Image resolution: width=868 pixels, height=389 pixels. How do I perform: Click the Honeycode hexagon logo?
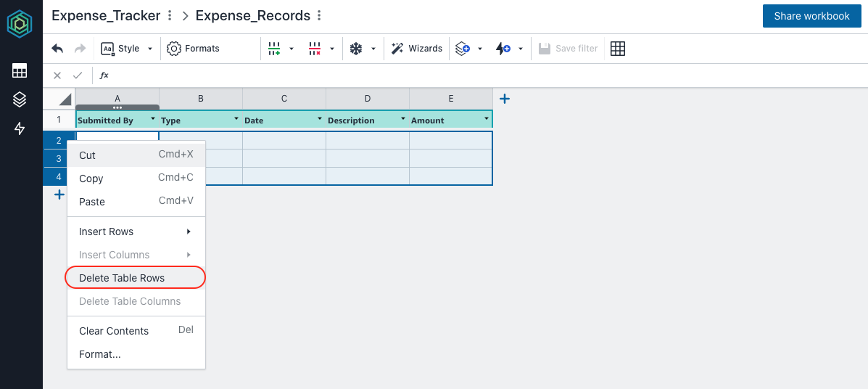coord(20,22)
